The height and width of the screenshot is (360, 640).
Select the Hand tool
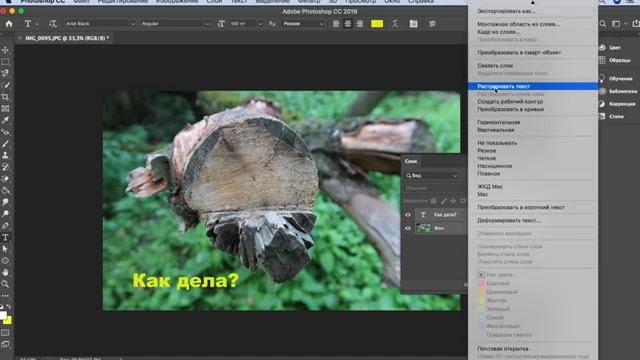pyautogui.click(x=5, y=272)
